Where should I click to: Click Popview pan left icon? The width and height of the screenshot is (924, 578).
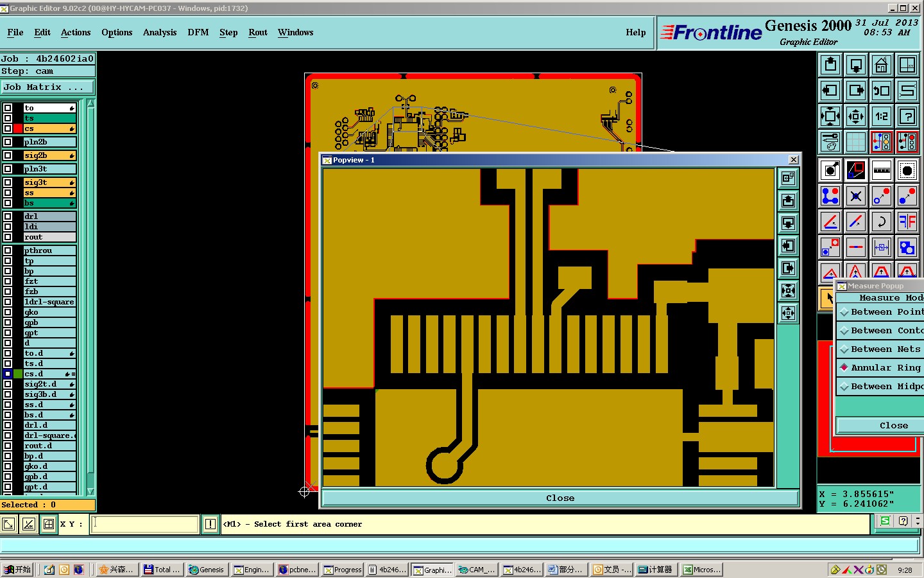(788, 245)
